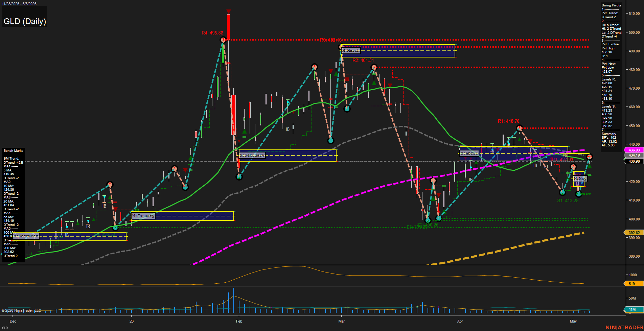Screen dimensions: 644x331
Task: Select the 11/28/2025 - 5/6/2026 date range label
Action: [x=19, y=4]
